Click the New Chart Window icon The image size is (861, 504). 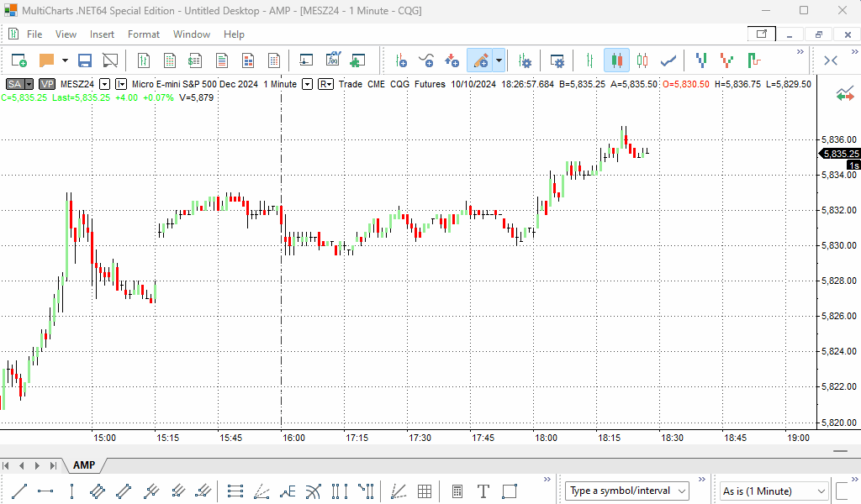click(19, 60)
